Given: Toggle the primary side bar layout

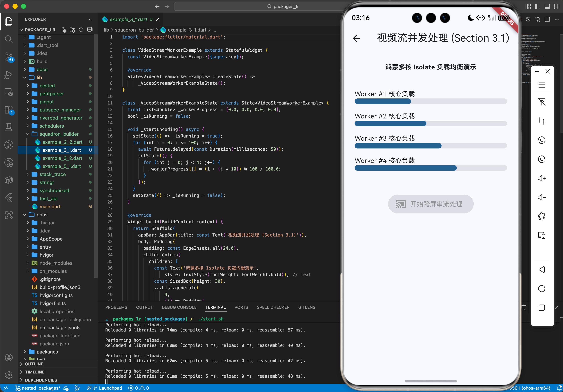Looking at the screenshot, I should coord(538,6).
